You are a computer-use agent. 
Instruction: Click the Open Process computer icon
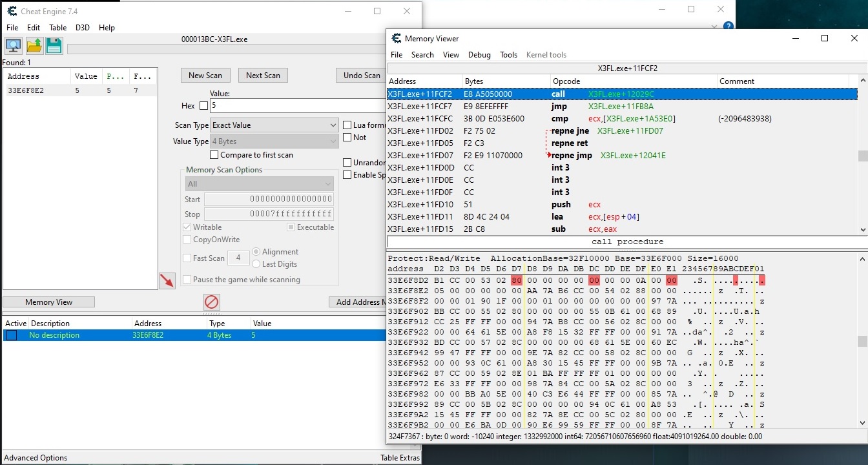[13, 46]
